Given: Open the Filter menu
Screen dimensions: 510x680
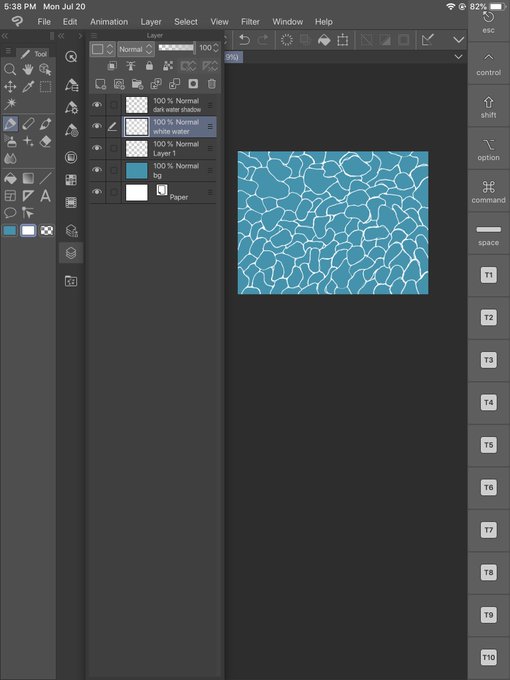Looking at the screenshot, I should 250,22.
